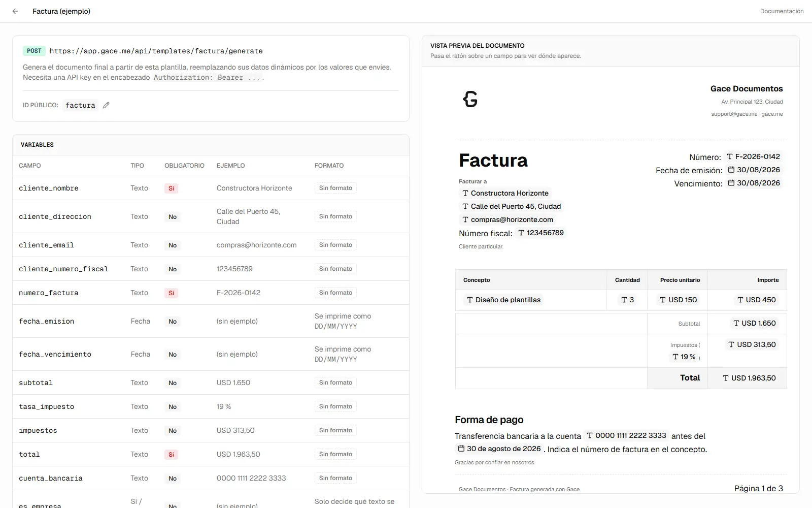Click the numero_factura field name
Screen dimensions: 812x508
[49, 293]
